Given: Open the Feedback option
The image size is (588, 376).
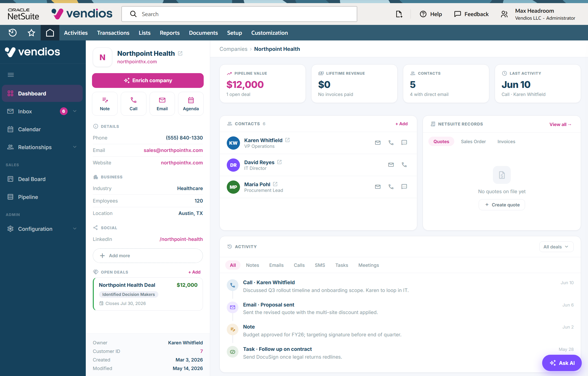Looking at the screenshot, I should (x=471, y=14).
